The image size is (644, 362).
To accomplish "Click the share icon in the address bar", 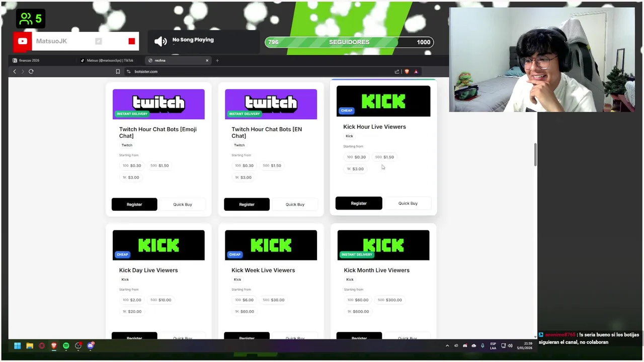I will tap(397, 71).
